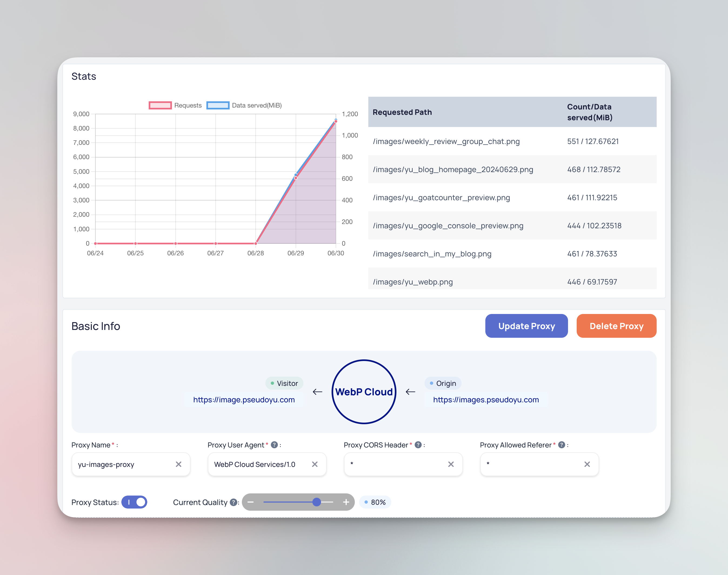Screen dimensions: 728x575
Task: Decrease quality with the minus button
Action: point(250,502)
